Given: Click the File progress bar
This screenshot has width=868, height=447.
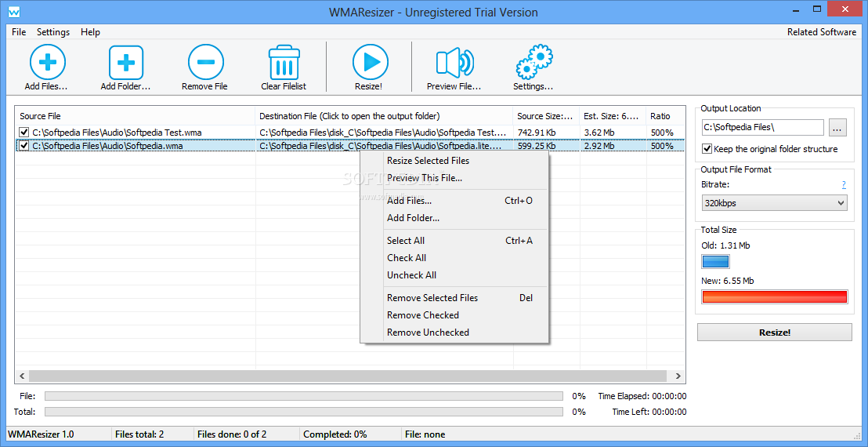Looking at the screenshot, I should 303,396.
